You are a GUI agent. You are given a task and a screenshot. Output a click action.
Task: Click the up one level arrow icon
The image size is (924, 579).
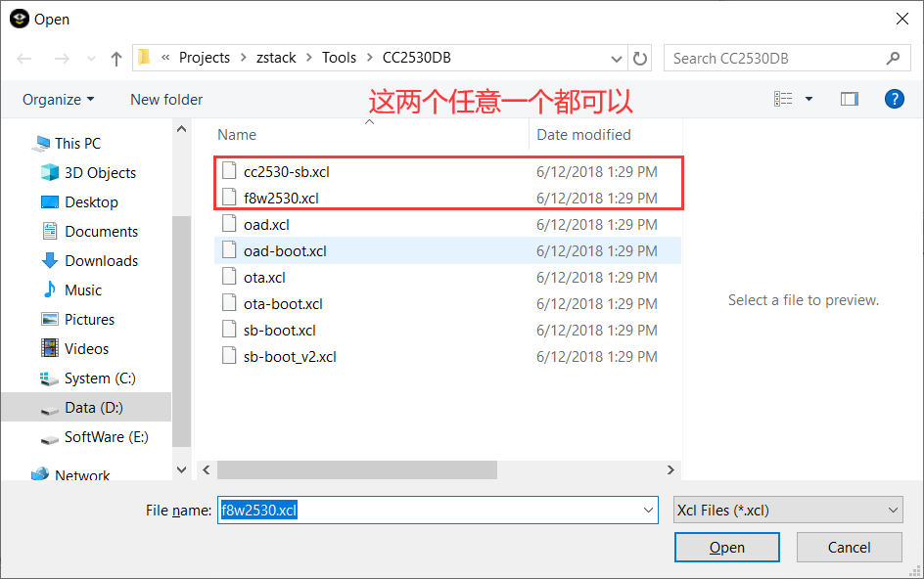(115, 58)
